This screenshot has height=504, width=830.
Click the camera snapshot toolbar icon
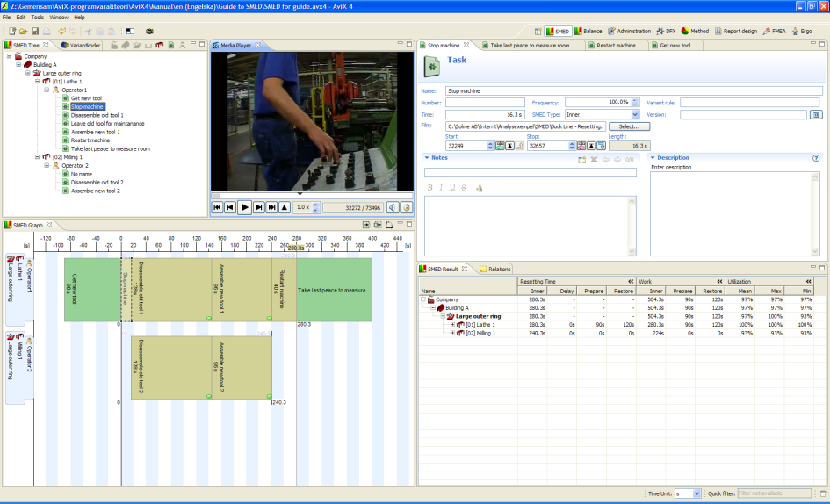coord(149,31)
